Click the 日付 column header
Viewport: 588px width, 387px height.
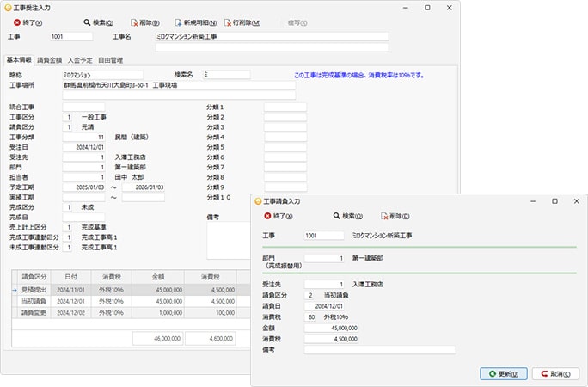click(70, 277)
